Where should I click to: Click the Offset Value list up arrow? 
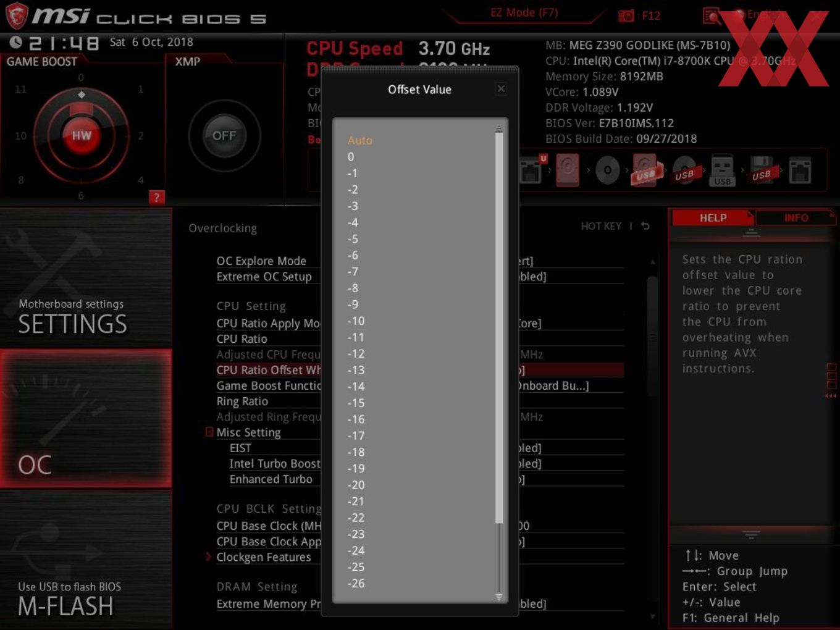[x=498, y=129]
